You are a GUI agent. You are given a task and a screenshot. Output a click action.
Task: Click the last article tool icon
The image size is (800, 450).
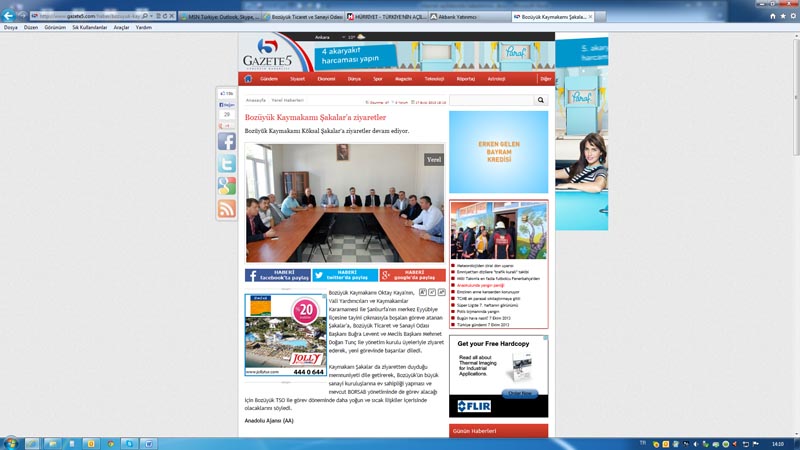[x=442, y=292]
